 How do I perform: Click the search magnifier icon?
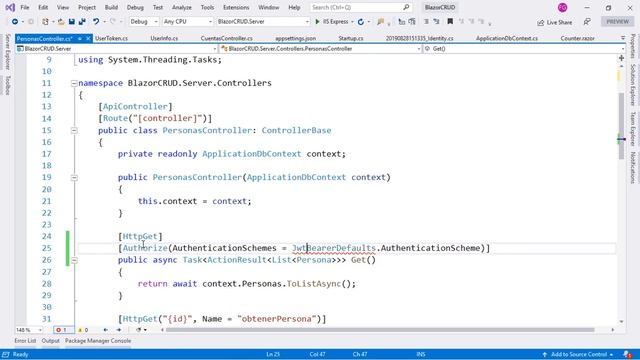406,7
